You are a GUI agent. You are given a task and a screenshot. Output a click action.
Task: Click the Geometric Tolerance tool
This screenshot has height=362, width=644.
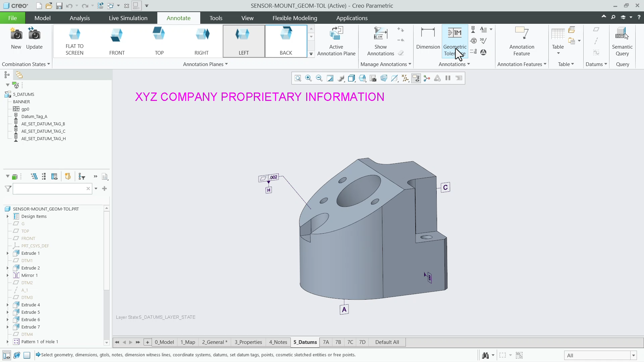tap(454, 41)
